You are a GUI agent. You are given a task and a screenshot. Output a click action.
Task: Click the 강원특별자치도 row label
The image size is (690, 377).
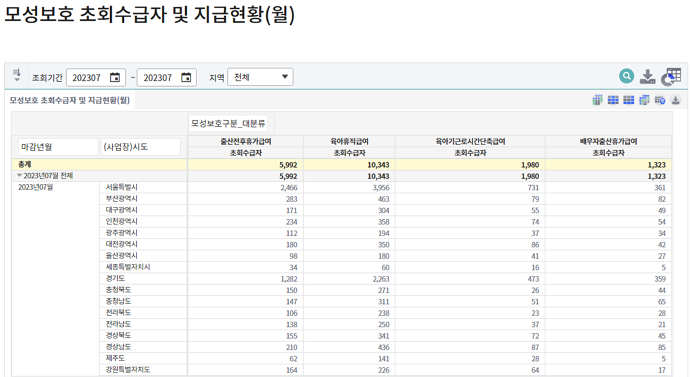[x=128, y=370]
